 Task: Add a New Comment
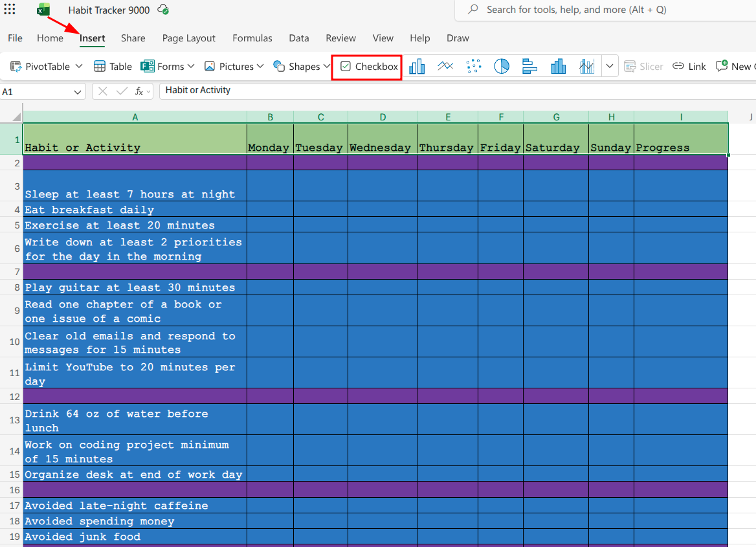tap(735, 67)
